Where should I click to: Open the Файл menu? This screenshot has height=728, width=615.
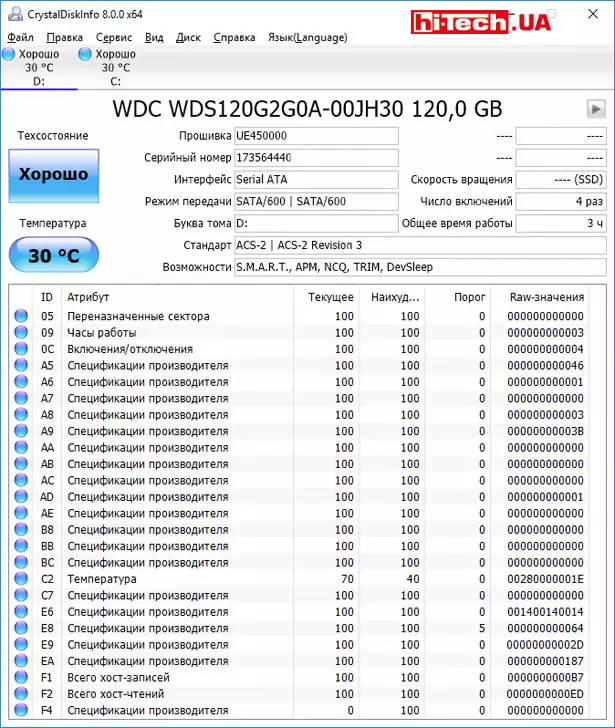(x=20, y=37)
